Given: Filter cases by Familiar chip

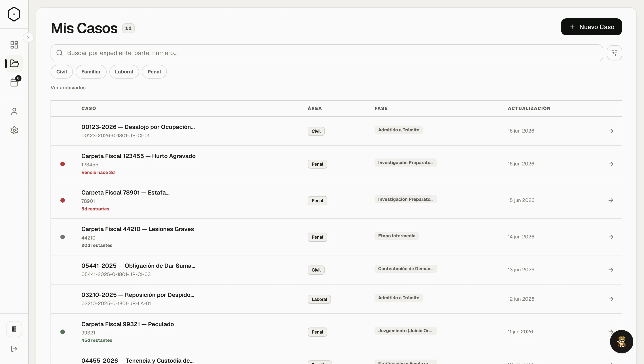Looking at the screenshot, I should (91, 72).
